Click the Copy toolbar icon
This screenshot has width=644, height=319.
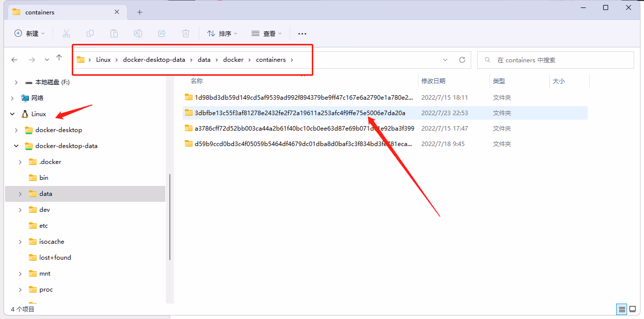point(90,33)
